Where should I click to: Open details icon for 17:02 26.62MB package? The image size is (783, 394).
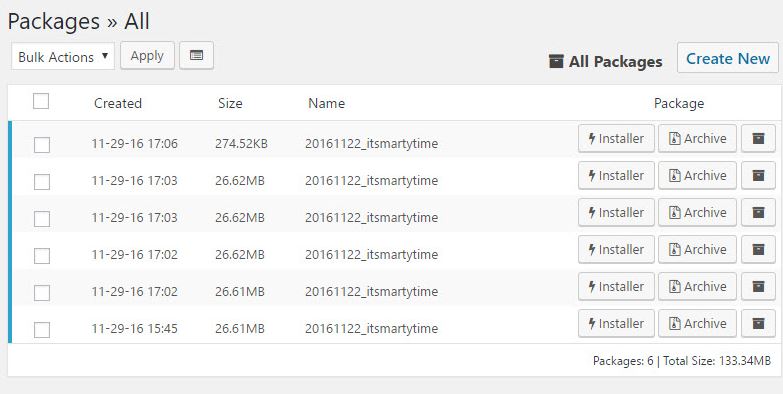coord(758,249)
